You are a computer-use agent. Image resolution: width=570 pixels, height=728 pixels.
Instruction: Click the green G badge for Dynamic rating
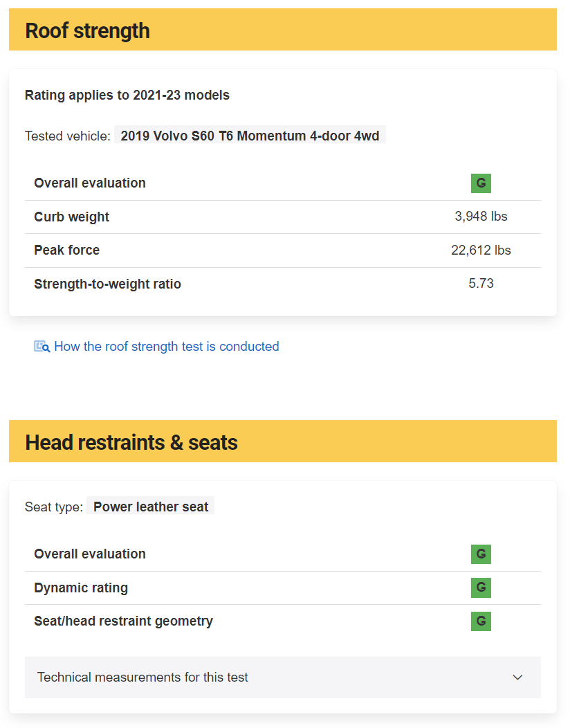481,588
